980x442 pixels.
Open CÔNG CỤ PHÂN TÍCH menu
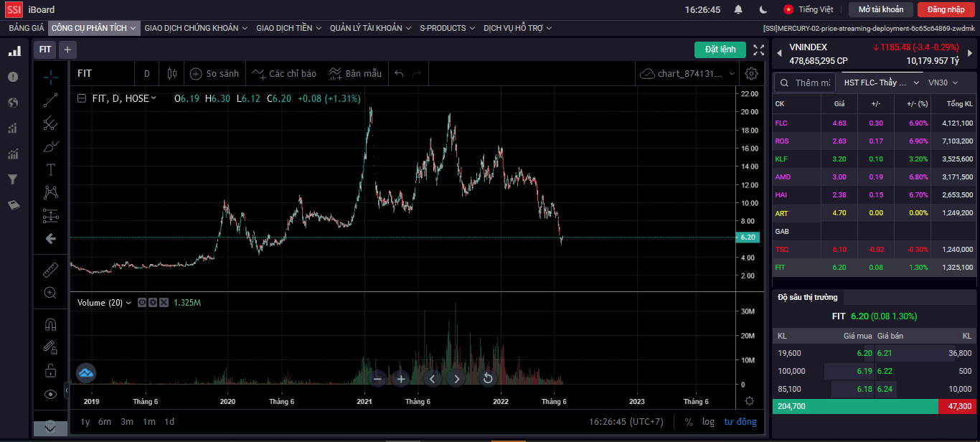[94, 28]
